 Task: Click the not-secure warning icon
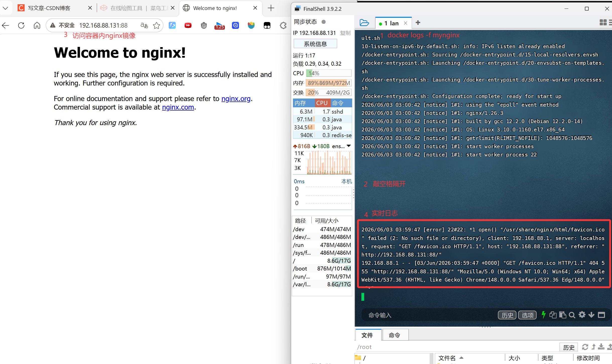[52, 25]
